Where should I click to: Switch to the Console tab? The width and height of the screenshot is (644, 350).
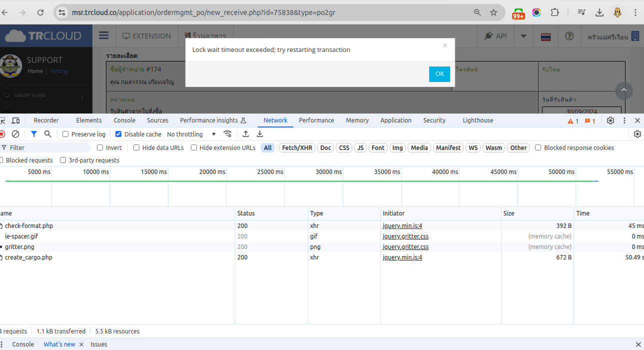124,120
